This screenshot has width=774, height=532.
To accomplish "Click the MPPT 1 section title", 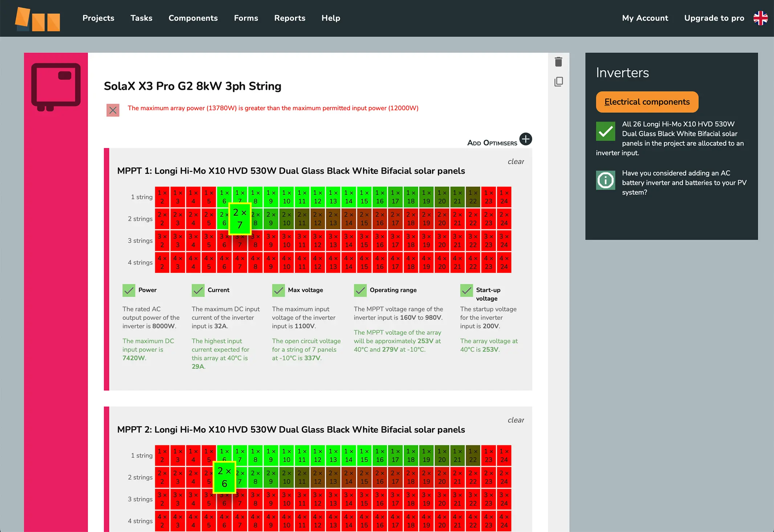I will coord(291,171).
